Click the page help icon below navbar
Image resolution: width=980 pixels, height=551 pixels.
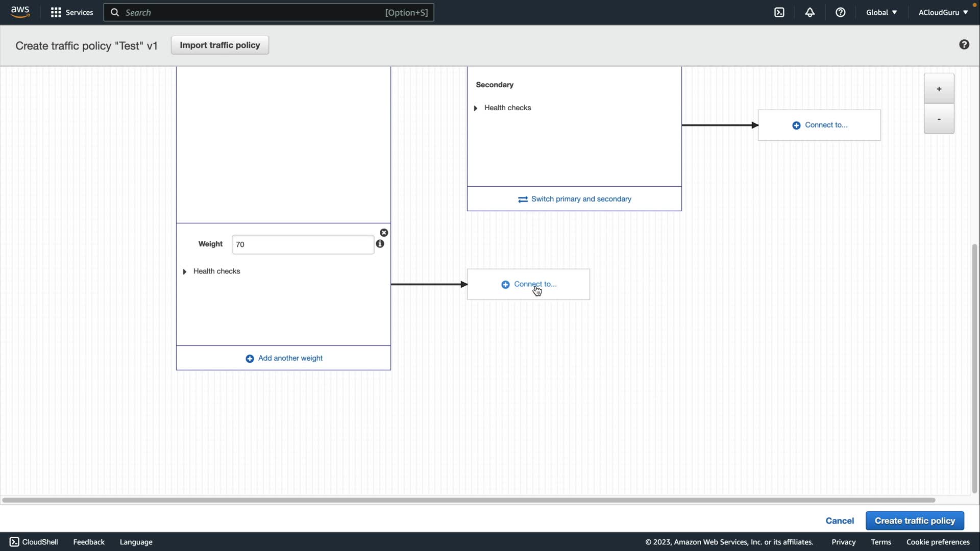[964, 45]
